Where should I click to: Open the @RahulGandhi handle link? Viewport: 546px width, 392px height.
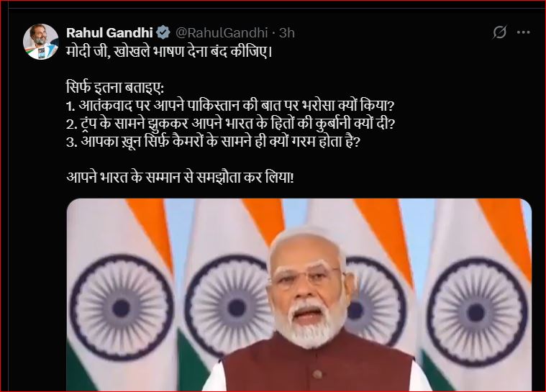coord(222,32)
